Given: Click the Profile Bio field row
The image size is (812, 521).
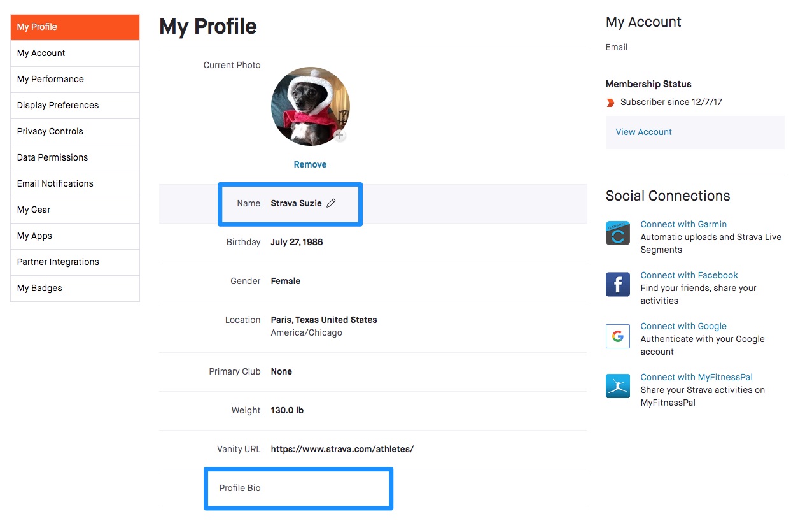Looking at the screenshot, I should coord(373,489).
